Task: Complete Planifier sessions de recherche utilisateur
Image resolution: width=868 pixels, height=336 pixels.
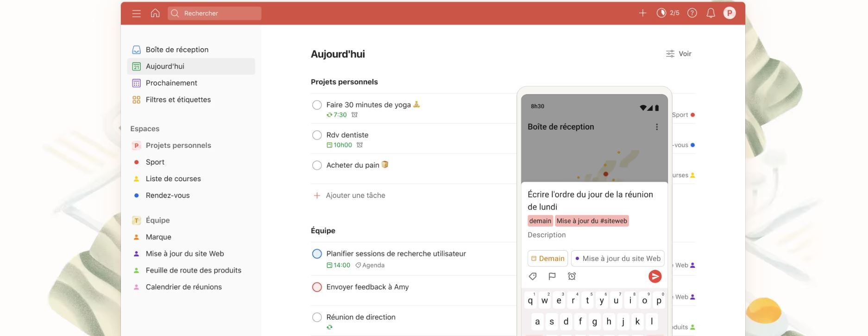Action: [317, 254]
